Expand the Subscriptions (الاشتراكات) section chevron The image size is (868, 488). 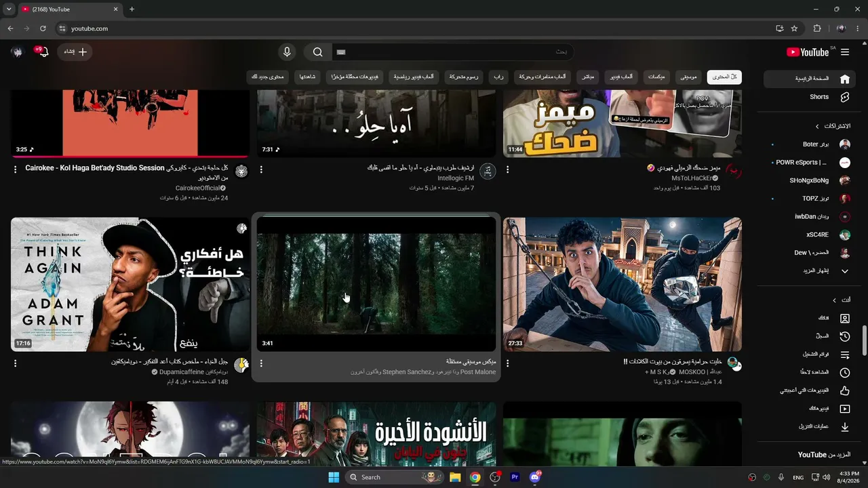[817, 126]
